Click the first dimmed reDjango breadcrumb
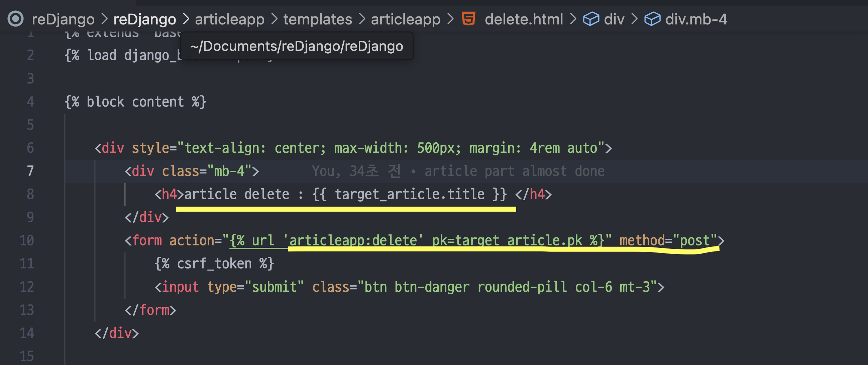The image size is (868, 365). [x=63, y=19]
